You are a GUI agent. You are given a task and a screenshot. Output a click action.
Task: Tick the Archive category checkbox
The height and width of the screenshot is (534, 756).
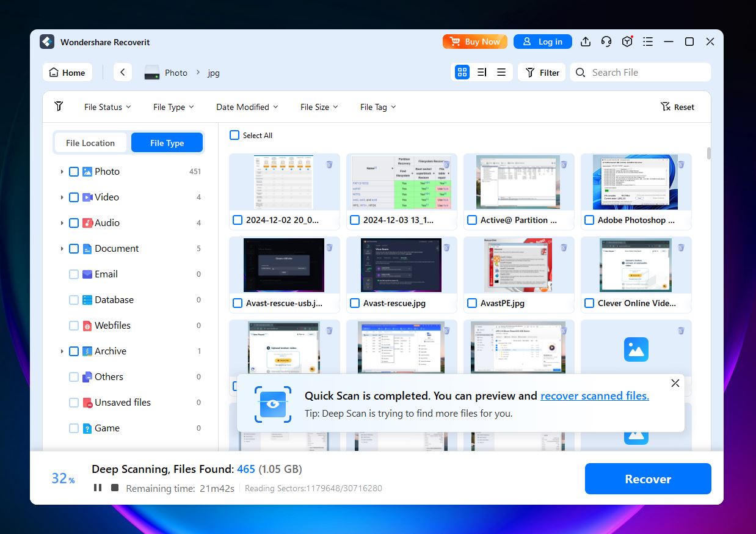click(74, 351)
